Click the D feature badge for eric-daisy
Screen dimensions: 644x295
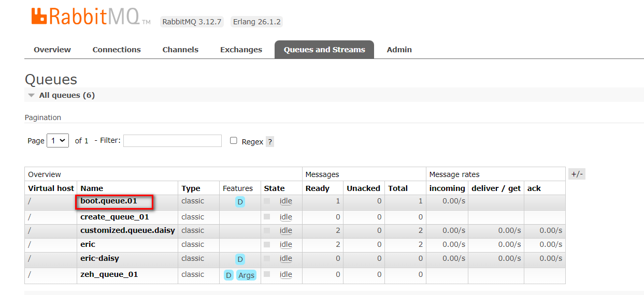click(240, 259)
